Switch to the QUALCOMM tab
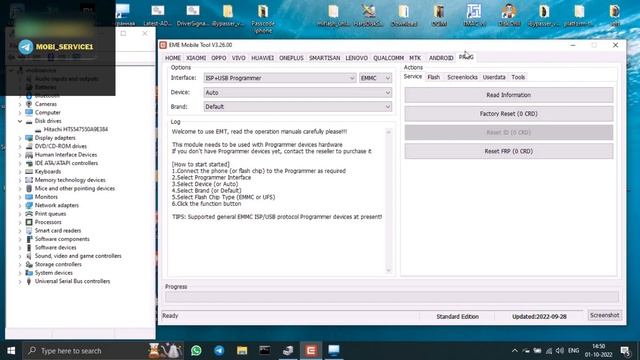Viewport: 640px width, 360px height. click(388, 58)
